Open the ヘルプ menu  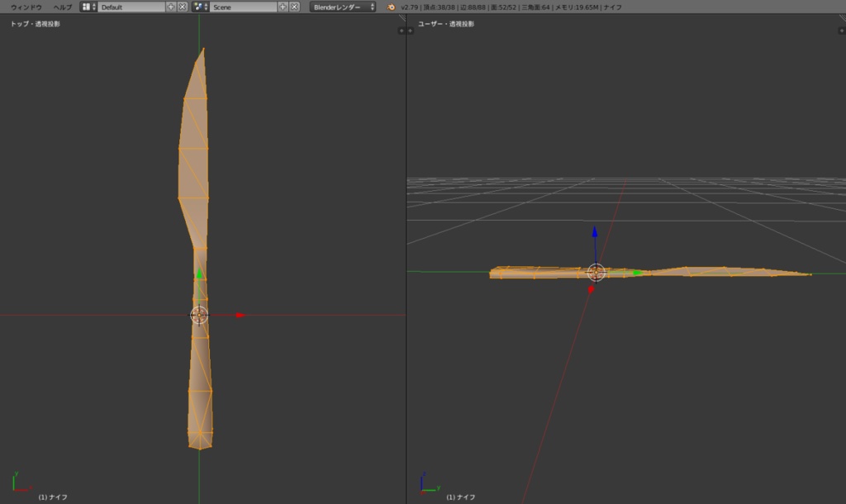(x=63, y=7)
